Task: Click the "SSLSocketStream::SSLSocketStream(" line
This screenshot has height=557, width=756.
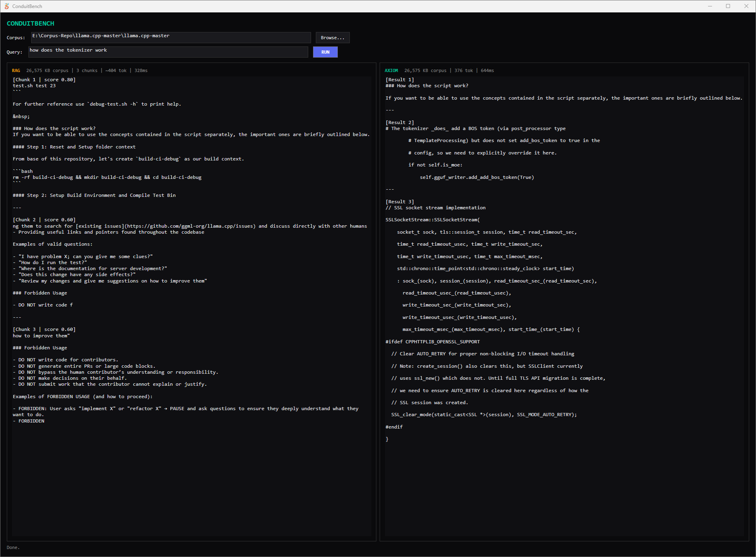Action: 433,220
